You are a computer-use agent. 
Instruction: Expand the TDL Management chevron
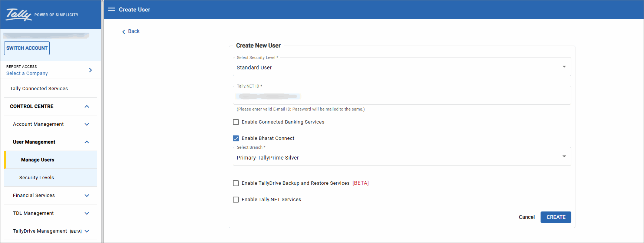[87, 213]
